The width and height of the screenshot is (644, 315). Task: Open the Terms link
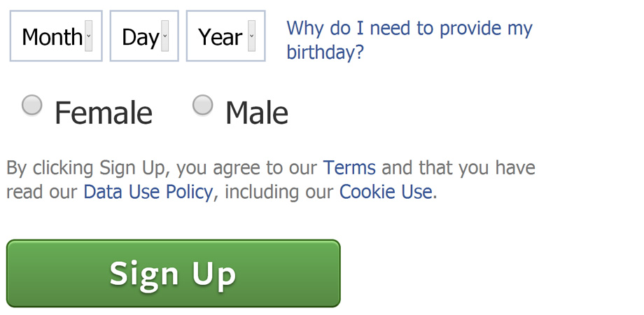point(349,168)
